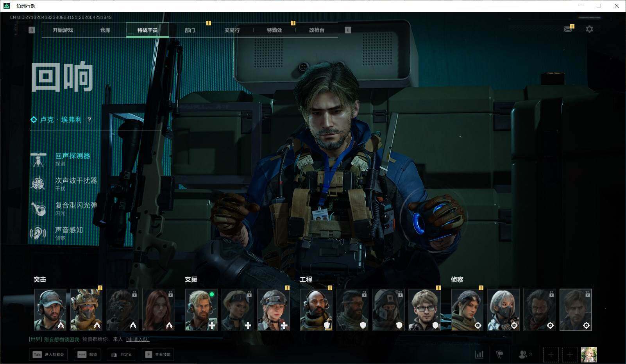Pick the 突击 operator wearing cap and headset

coord(50,310)
